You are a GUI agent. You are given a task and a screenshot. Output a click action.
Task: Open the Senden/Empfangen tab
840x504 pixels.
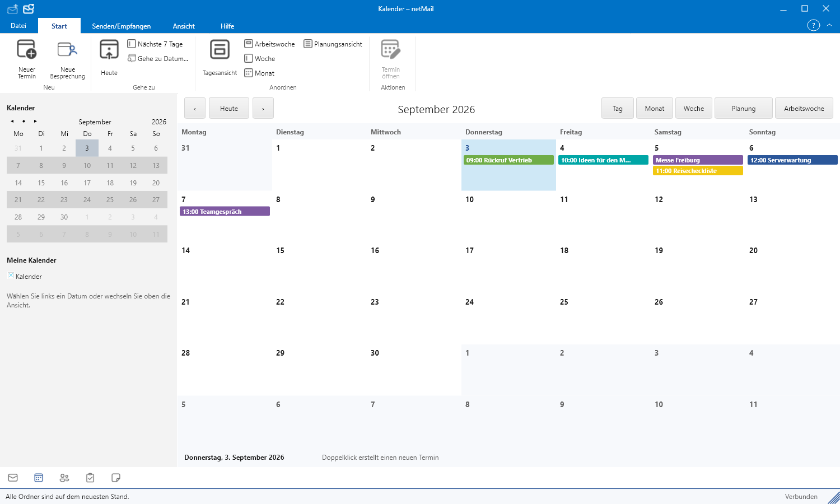[x=122, y=26]
